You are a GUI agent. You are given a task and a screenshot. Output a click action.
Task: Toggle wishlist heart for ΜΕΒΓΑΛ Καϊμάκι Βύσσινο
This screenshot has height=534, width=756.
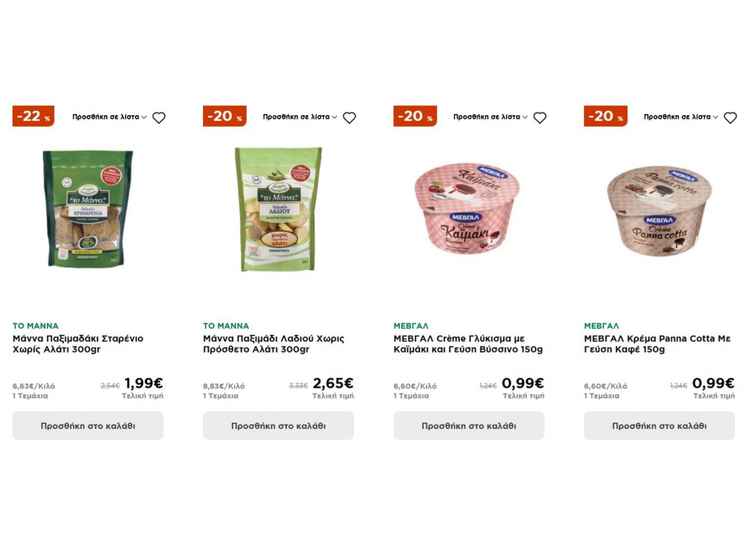540,118
